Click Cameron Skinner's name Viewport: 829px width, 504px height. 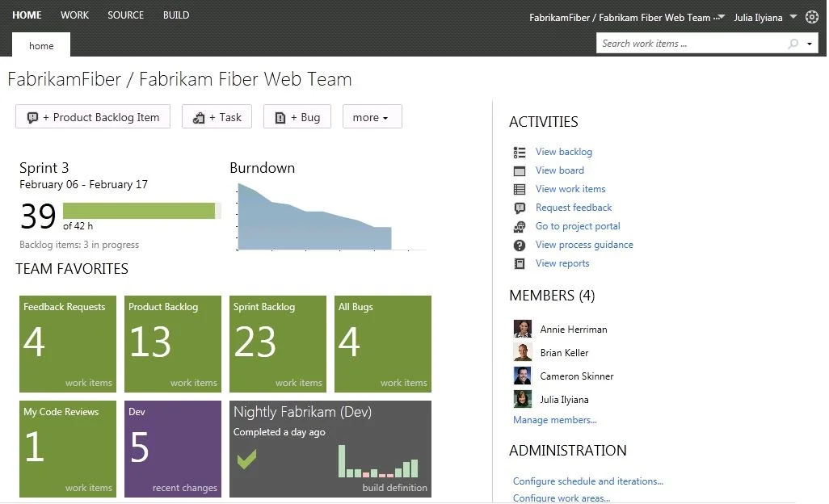[577, 376]
